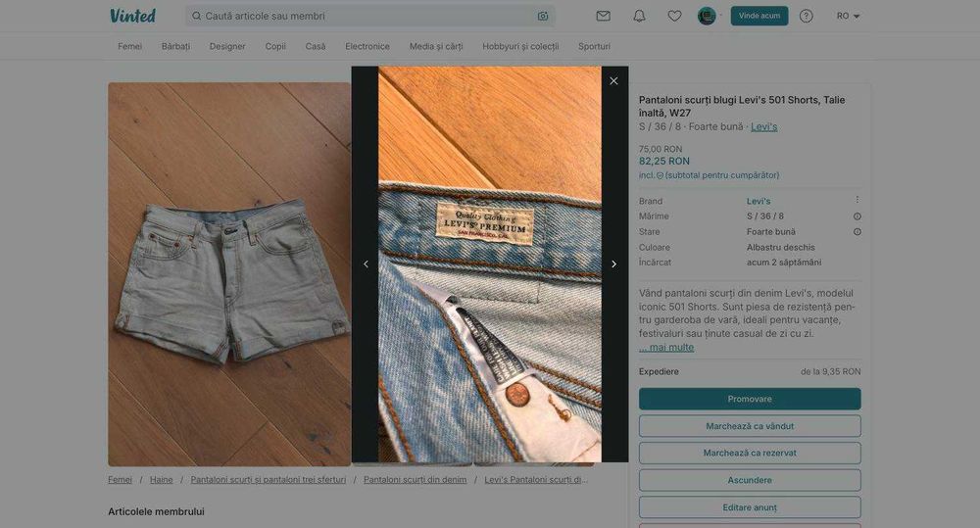980x528 pixels.
Task: Show info about Mărime size
Action: point(857,216)
